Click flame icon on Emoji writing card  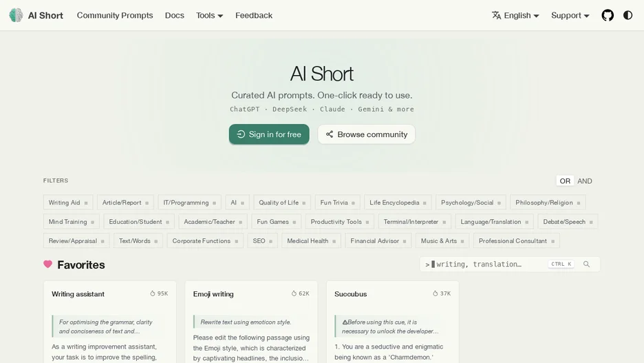(x=294, y=293)
